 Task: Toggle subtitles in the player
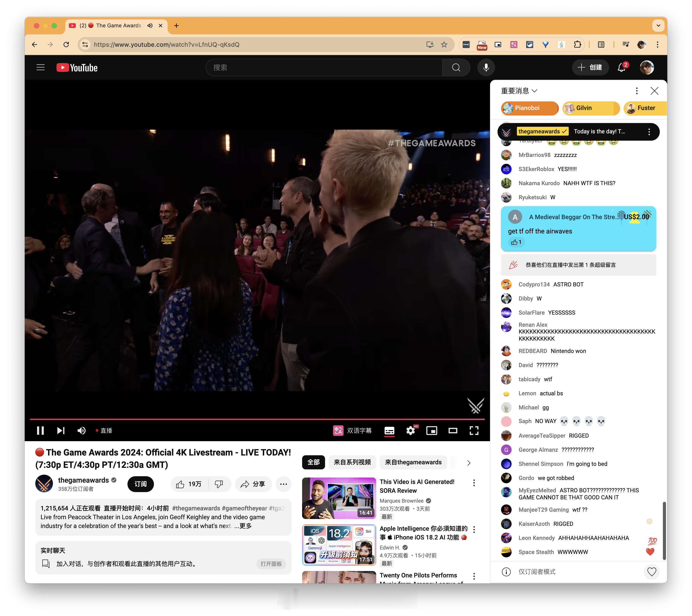click(389, 431)
